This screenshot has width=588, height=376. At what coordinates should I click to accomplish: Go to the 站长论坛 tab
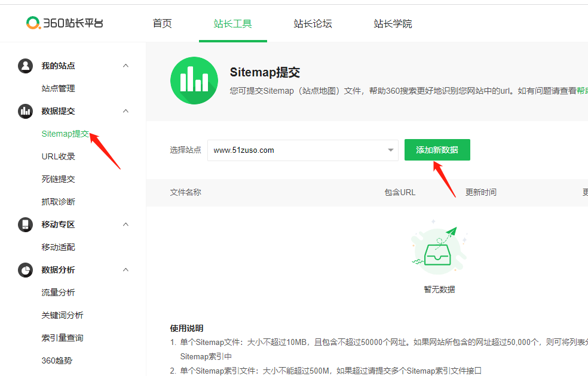[x=313, y=24]
